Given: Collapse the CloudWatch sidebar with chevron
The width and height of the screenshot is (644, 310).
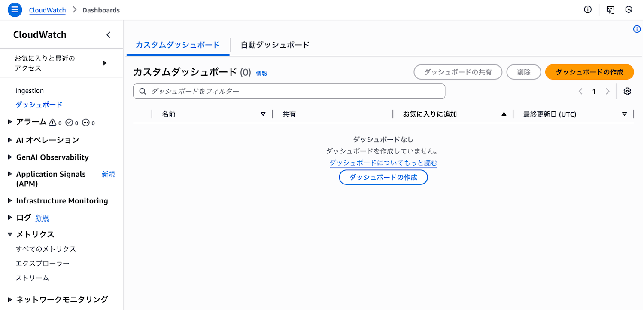Looking at the screenshot, I should (108, 35).
